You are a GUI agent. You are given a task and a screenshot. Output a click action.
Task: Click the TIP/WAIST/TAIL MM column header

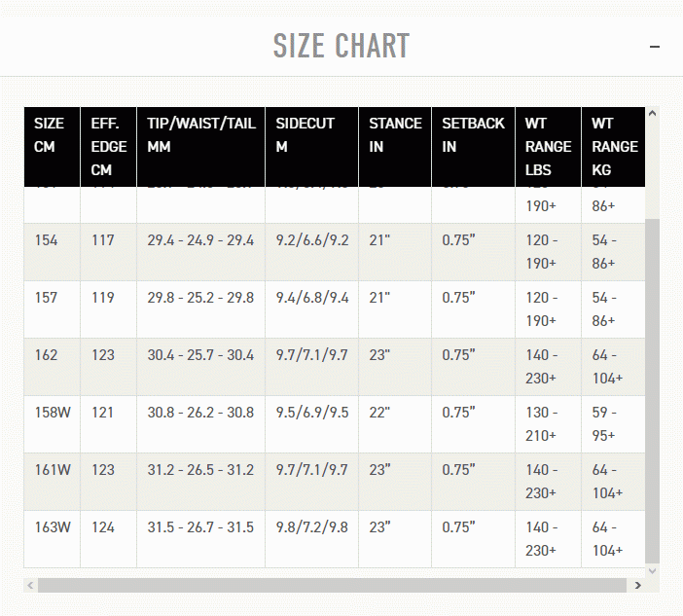tap(200, 147)
